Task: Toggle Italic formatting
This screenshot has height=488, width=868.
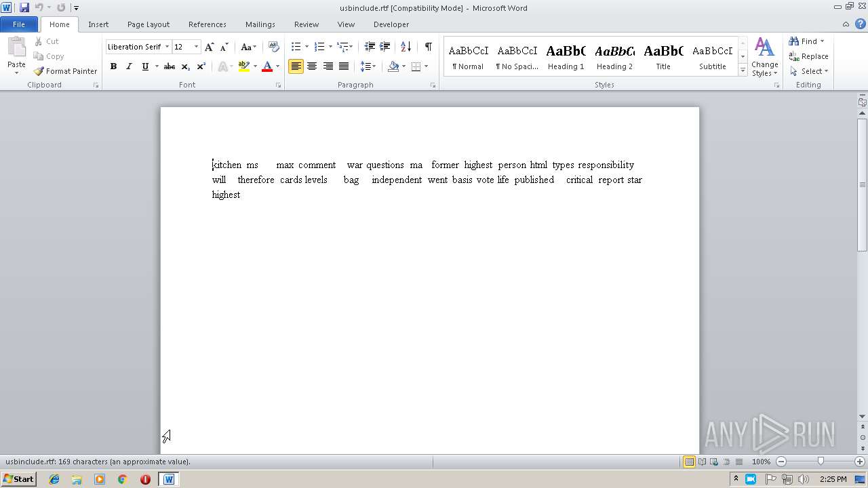Action: 129,66
